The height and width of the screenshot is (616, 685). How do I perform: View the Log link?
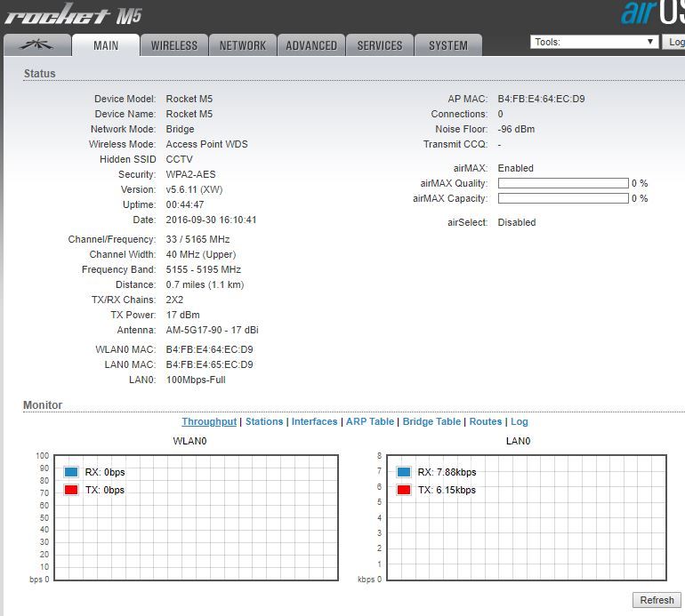[519, 421]
